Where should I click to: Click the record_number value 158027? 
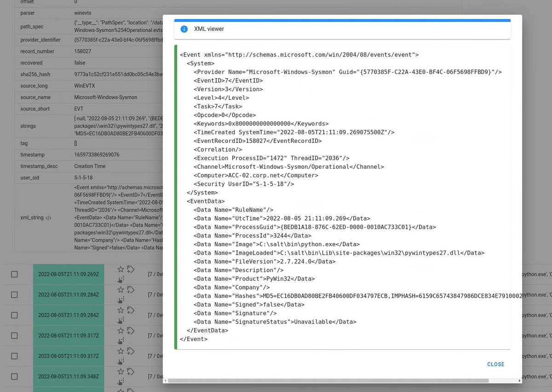point(83,51)
